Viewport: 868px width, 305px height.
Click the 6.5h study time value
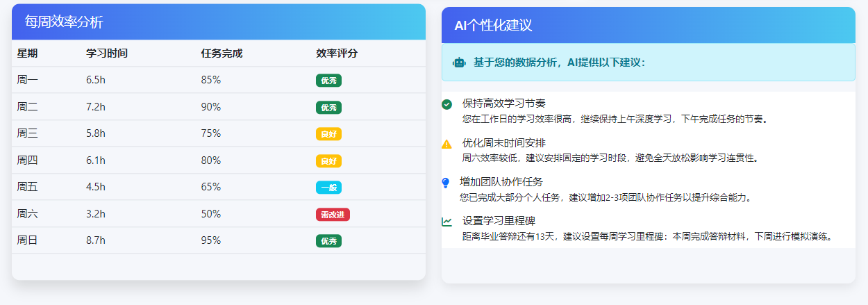pyautogui.click(x=96, y=81)
